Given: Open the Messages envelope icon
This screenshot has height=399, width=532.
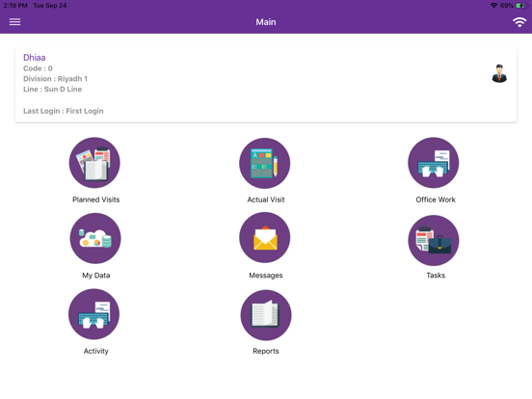Looking at the screenshot, I should [265, 237].
